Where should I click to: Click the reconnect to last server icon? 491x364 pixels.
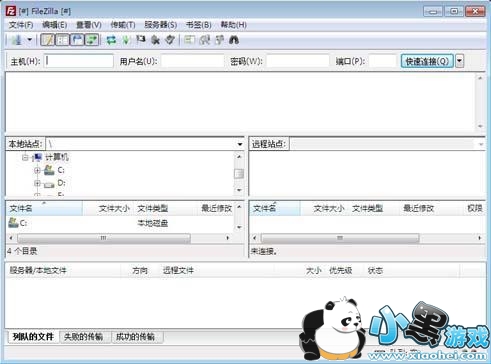(x=170, y=40)
